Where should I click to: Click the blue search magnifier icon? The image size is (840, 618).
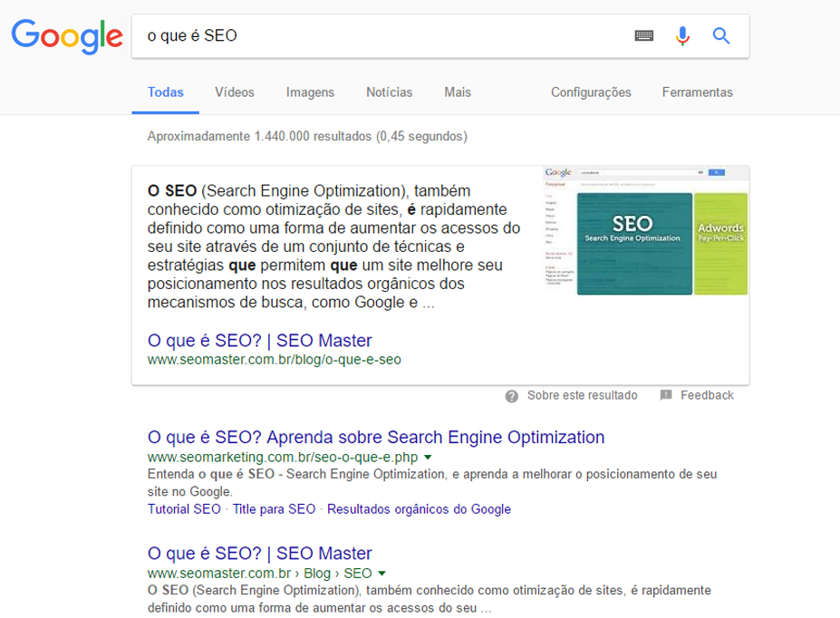pyautogui.click(x=721, y=36)
